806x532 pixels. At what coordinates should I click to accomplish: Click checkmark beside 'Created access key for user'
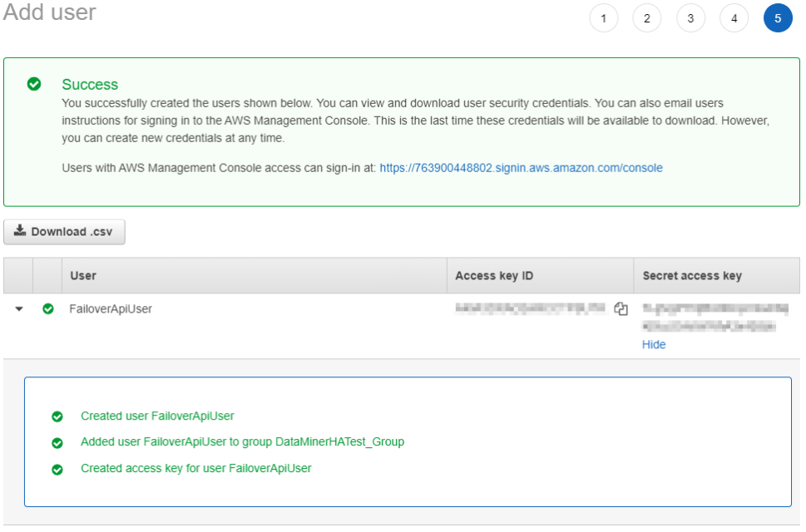tap(57, 470)
